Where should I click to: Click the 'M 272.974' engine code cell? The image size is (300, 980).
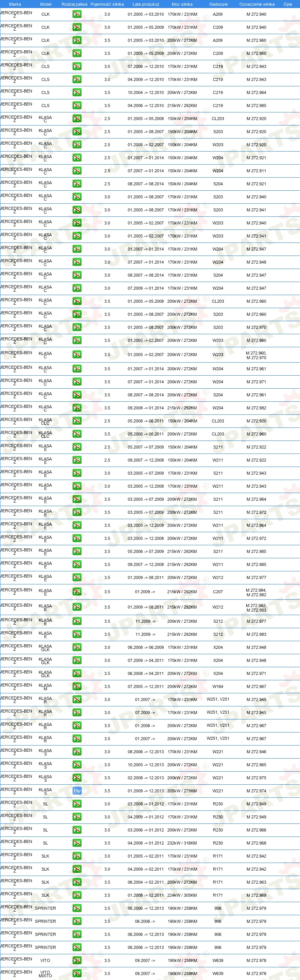click(x=256, y=791)
